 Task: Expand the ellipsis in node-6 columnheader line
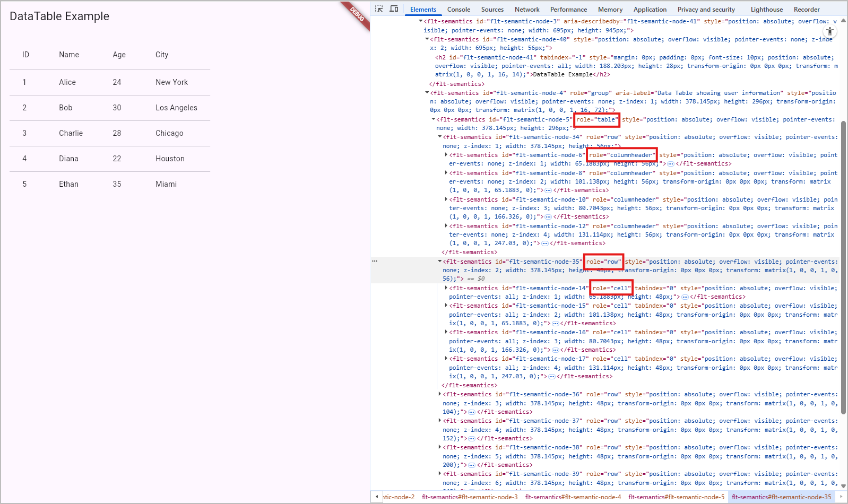point(671,164)
